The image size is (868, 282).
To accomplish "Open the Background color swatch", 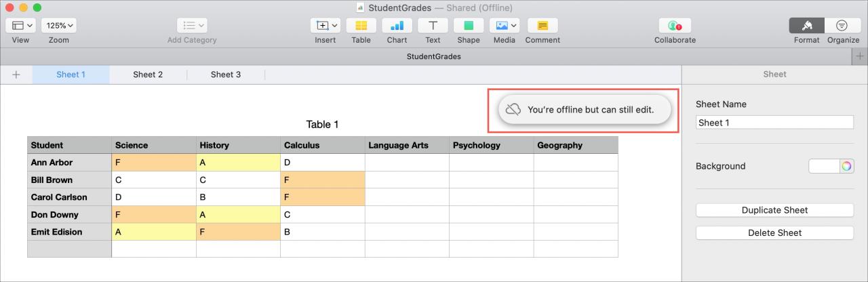I will 823,166.
